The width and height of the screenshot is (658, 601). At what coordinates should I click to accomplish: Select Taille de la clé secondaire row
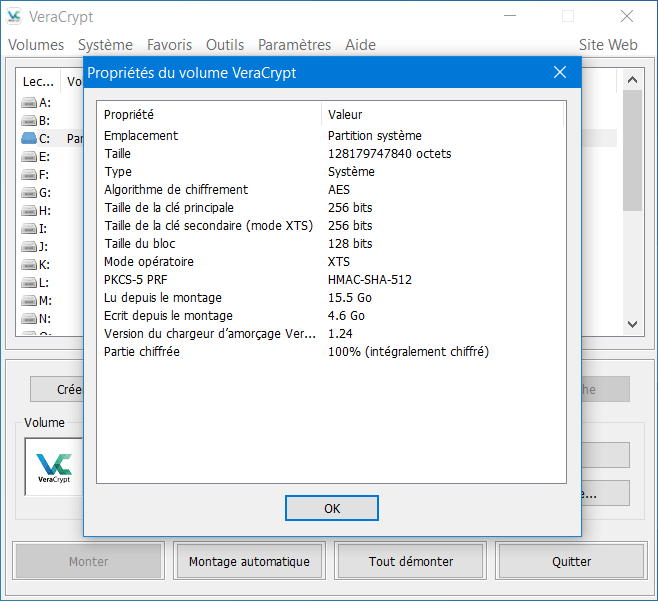[332, 226]
